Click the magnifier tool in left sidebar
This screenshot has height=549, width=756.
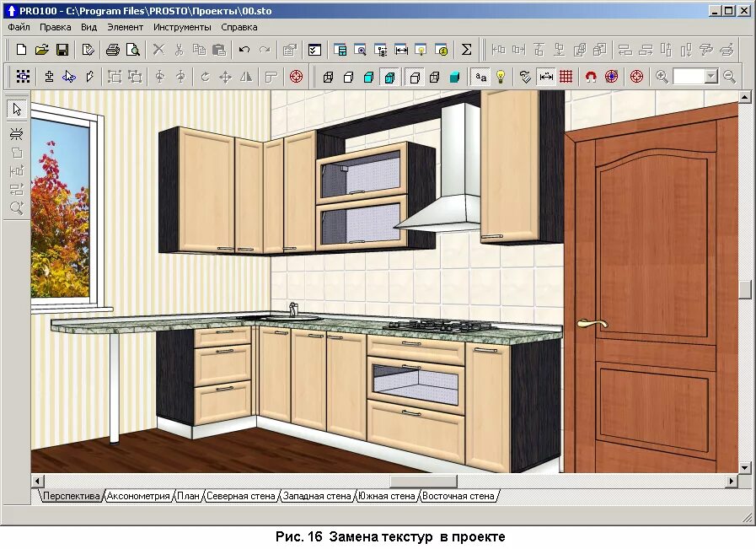coord(17,208)
